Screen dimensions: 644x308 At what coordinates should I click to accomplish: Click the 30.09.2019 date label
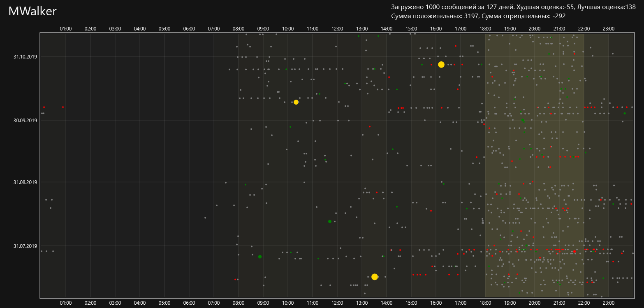tap(25, 120)
